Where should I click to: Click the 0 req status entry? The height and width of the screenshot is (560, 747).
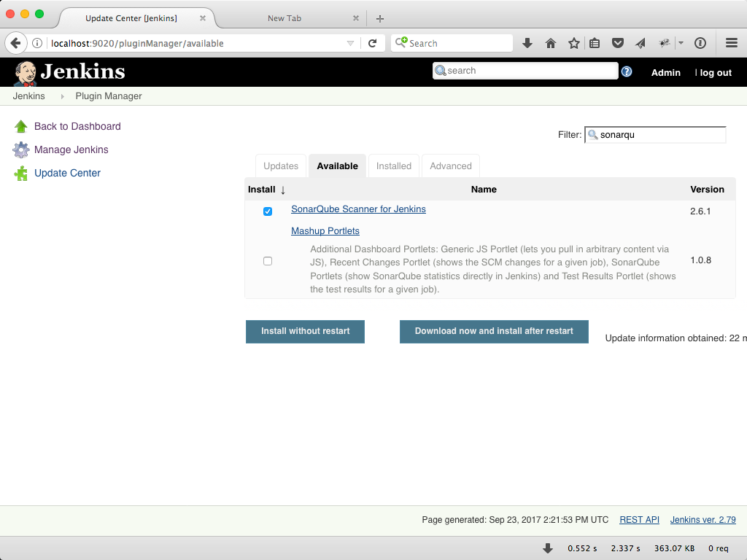click(x=719, y=548)
